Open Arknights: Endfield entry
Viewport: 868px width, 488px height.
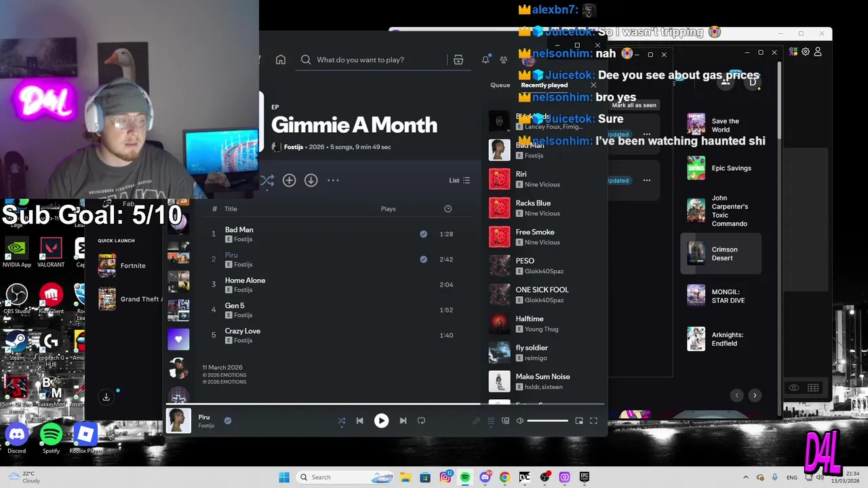click(x=721, y=339)
